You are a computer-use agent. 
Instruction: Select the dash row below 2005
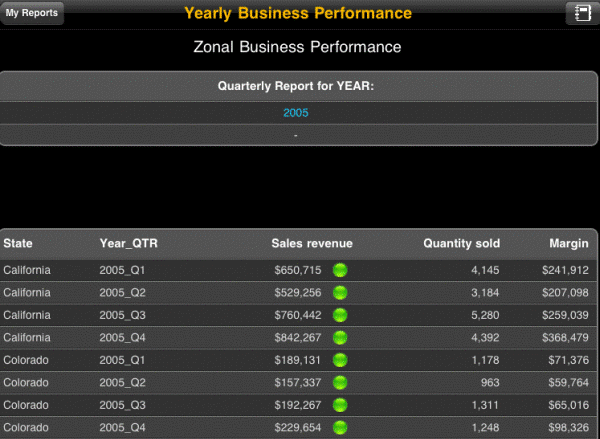(x=298, y=135)
